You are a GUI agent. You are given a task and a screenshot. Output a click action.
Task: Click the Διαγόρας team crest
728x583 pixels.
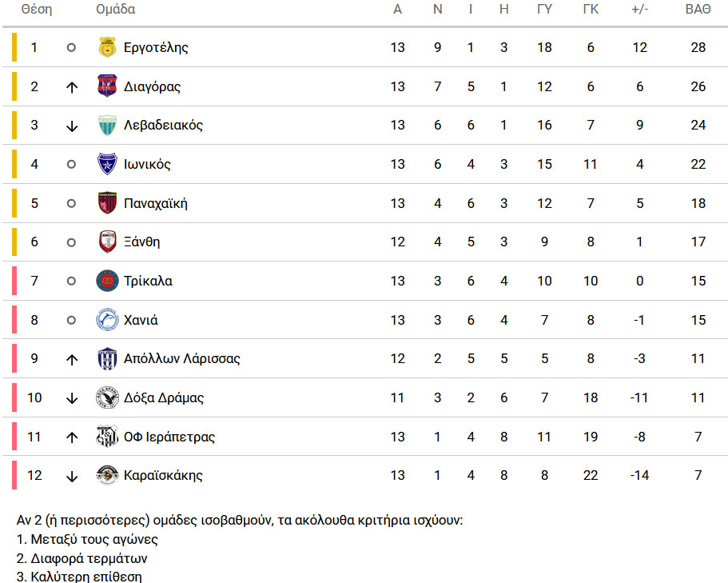(x=107, y=86)
